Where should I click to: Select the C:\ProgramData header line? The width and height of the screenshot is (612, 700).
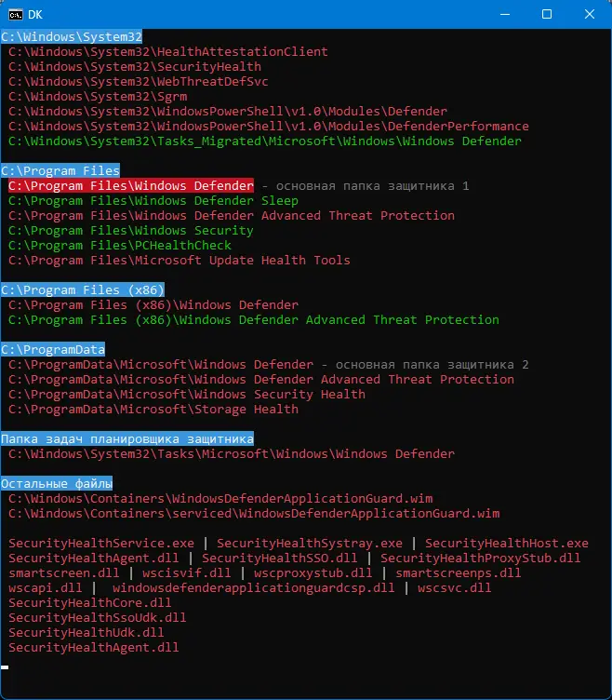[x=53, y=349]
